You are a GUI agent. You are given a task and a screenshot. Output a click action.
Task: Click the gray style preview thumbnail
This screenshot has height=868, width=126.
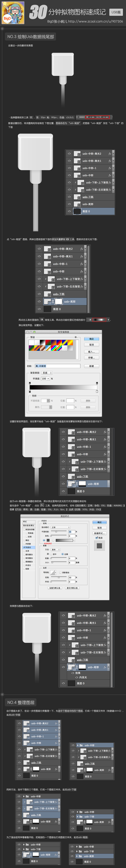point(100,546)
